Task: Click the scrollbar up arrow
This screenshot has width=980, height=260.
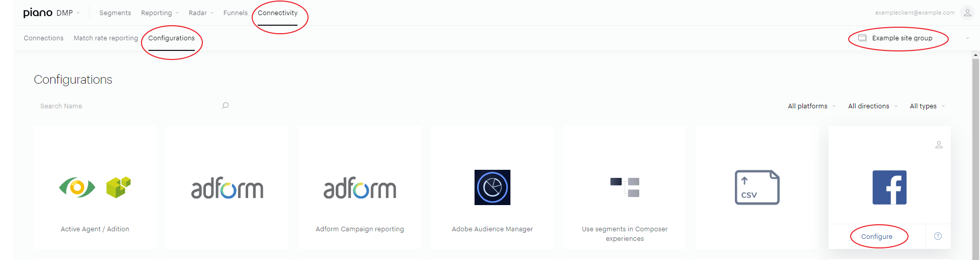Action: 976,54
